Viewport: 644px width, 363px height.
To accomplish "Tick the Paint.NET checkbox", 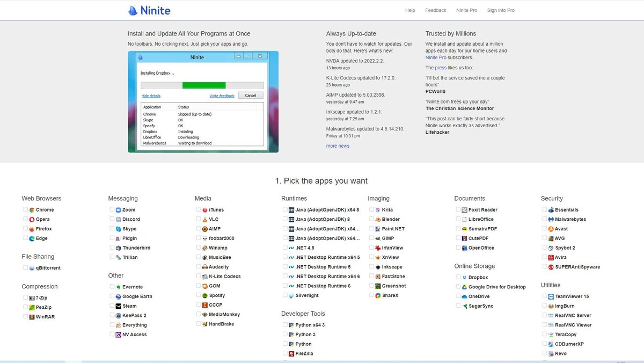I will (371, 229).
